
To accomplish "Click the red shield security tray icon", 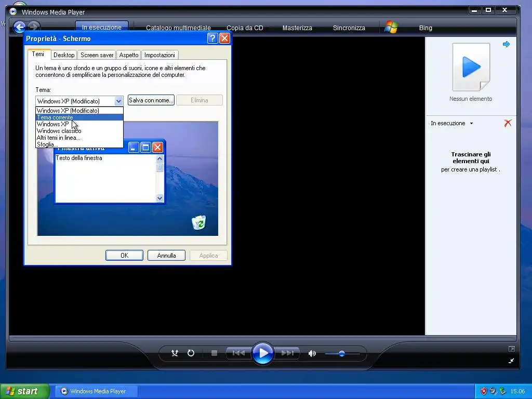I will [x=484, y=391].
